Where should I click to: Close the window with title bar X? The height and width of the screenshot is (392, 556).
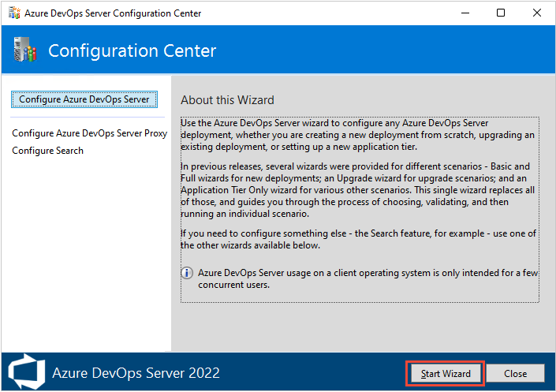[x=537, y=13]
